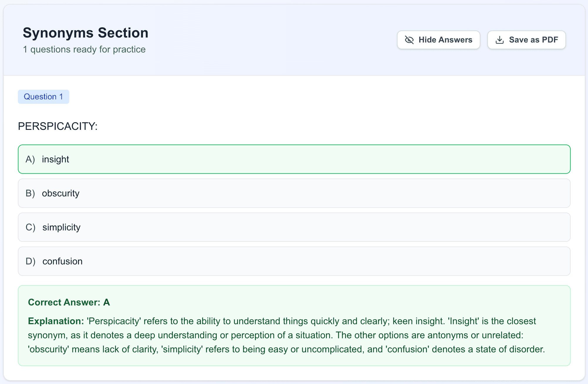588x384 pixels.
Task: Hide the answer key using Hide Answers
Action: coord(438,40)
